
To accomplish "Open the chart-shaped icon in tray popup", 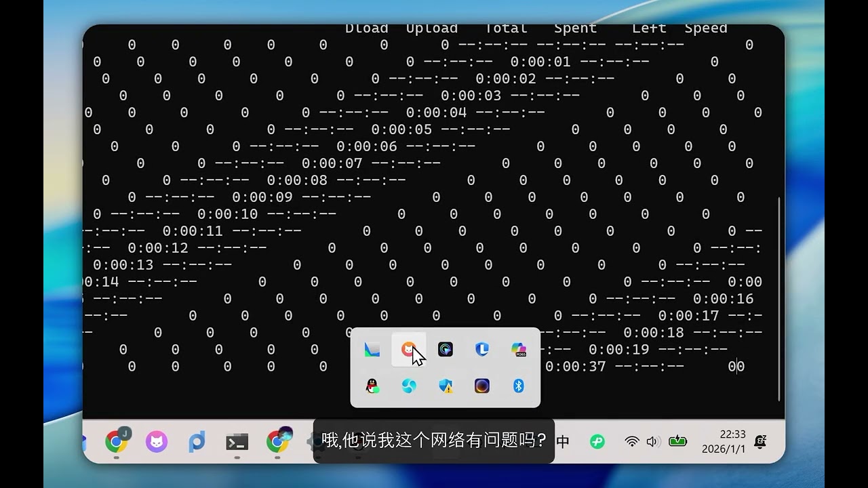I will [x=372, y=349].
